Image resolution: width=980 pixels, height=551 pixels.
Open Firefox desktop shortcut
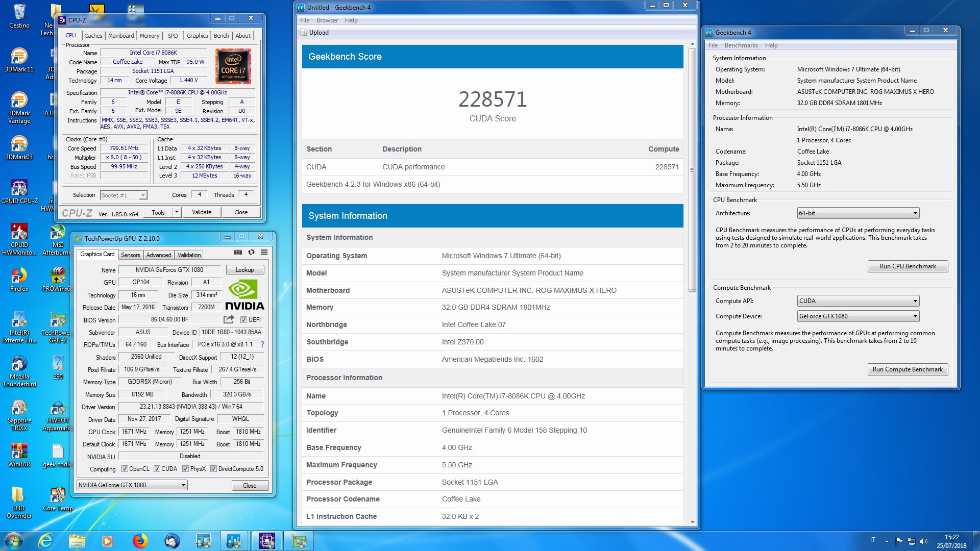(x=19, y=280)
